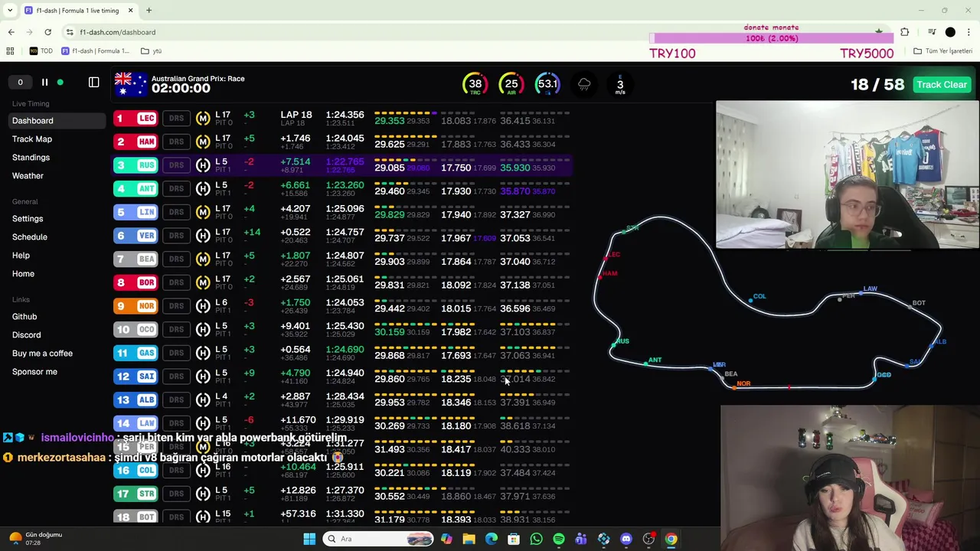Open Chrome tab search dropdown arrow
The height and width of the screenshot is (551, 980).
pyautogui.click(x=11, y=11)
